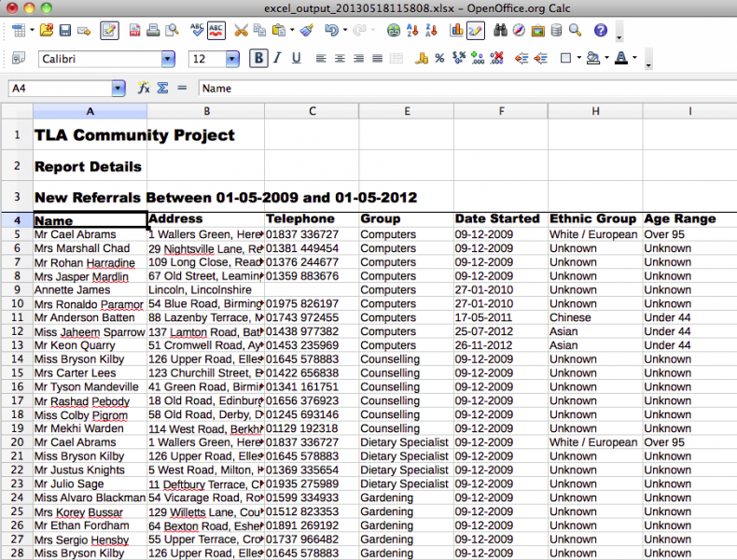The height and width of the screenshot is (560, 737).
Task: Increase the cell indent
Action: point(540,58)
